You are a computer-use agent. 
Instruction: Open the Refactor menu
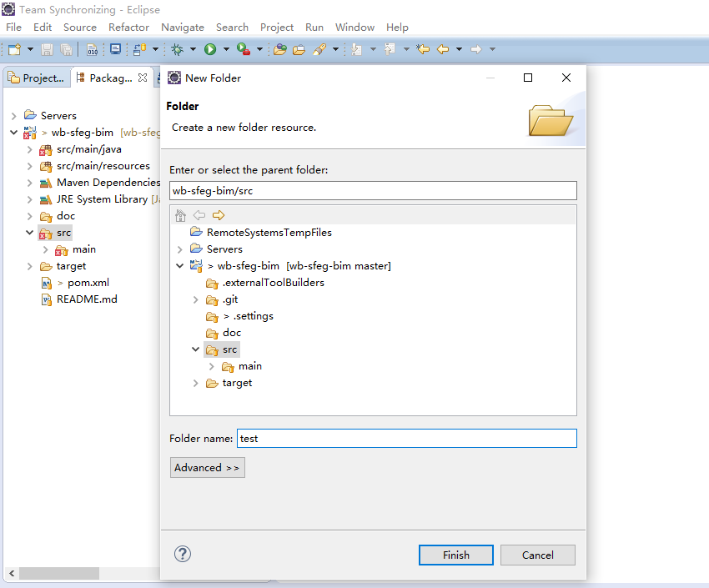pos(128,28)
